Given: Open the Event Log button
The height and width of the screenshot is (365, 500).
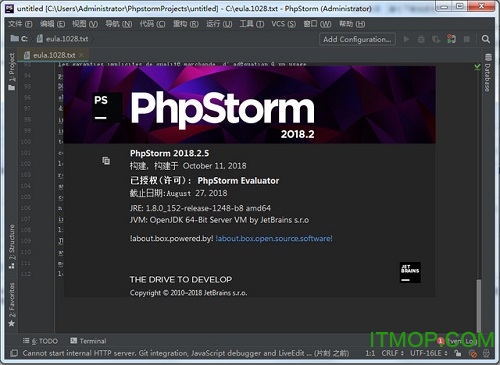Looking at the screenshot, I should click(457, 341).
